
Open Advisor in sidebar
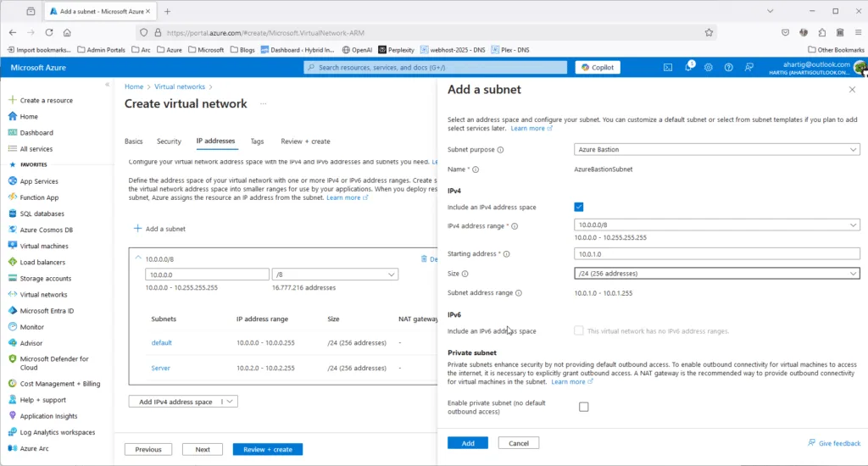(x=25, y=343)
